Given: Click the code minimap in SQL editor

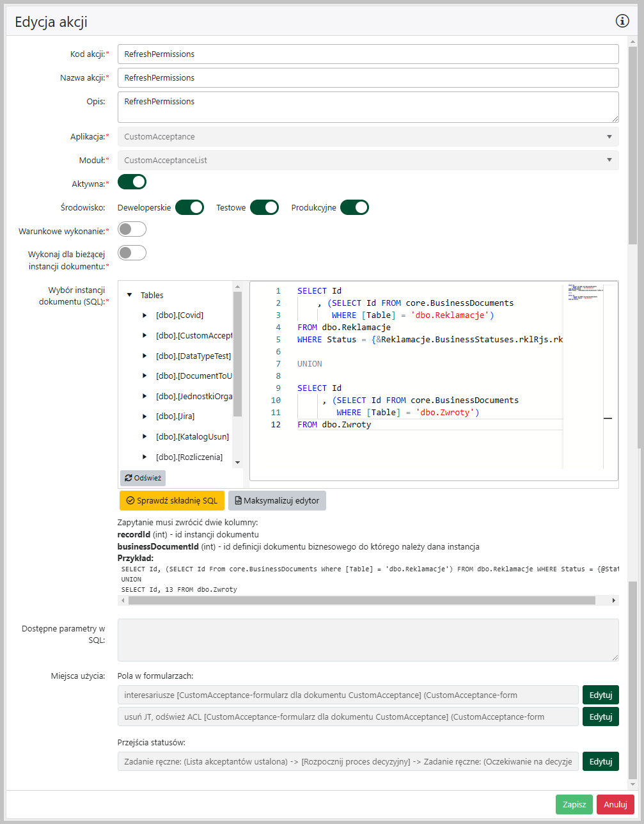Looking at the screenshot, I should (x=582, y=296).
